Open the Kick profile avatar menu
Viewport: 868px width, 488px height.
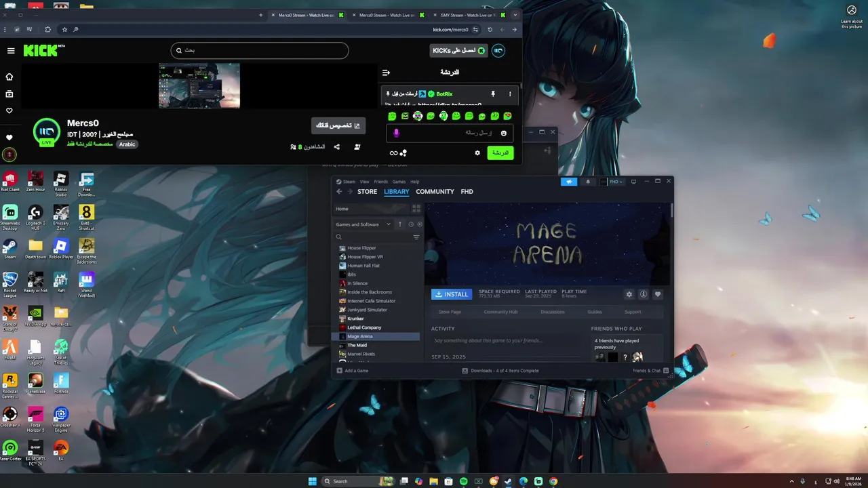[498, 51]
